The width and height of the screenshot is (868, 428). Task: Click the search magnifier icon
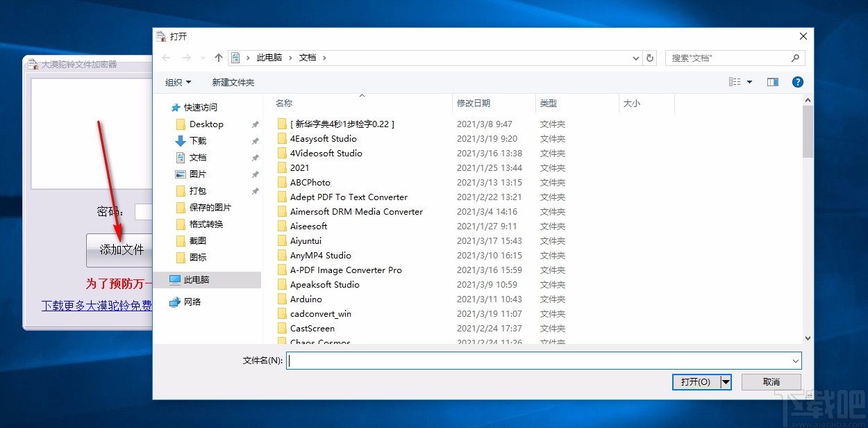[795, 58]
